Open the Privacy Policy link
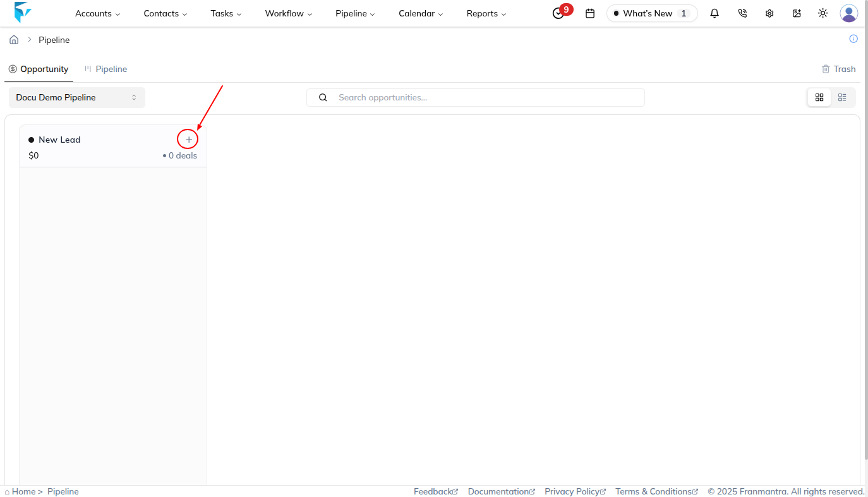 576,491
